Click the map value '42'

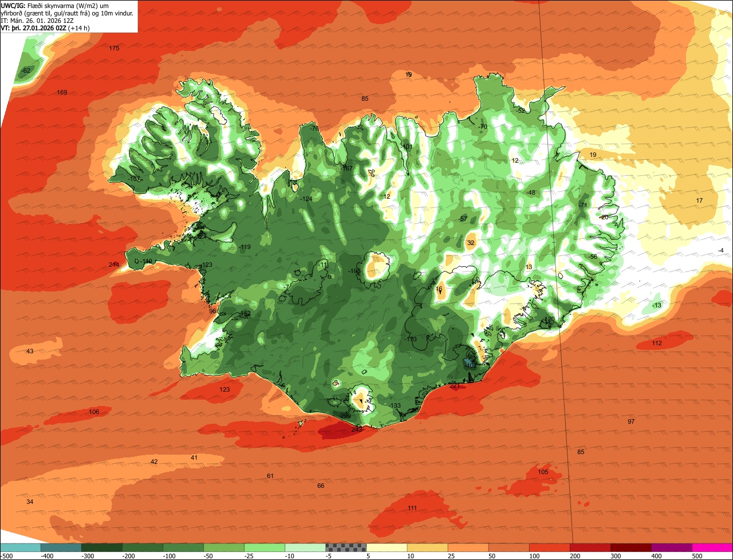(154, 462)
